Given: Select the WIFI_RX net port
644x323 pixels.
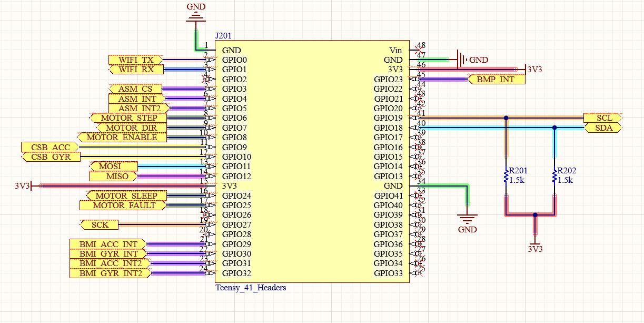Looking at the screenshot, I should [135, 70].
